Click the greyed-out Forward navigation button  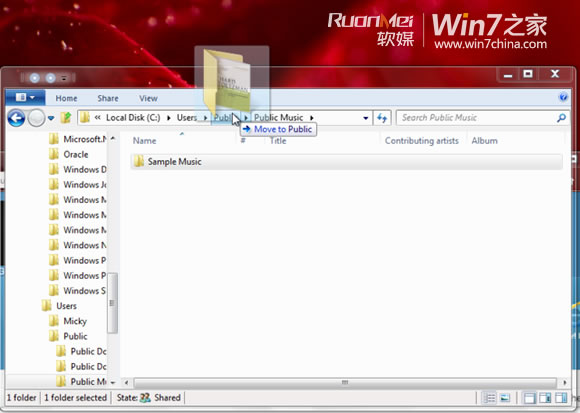tap(36, 118)
